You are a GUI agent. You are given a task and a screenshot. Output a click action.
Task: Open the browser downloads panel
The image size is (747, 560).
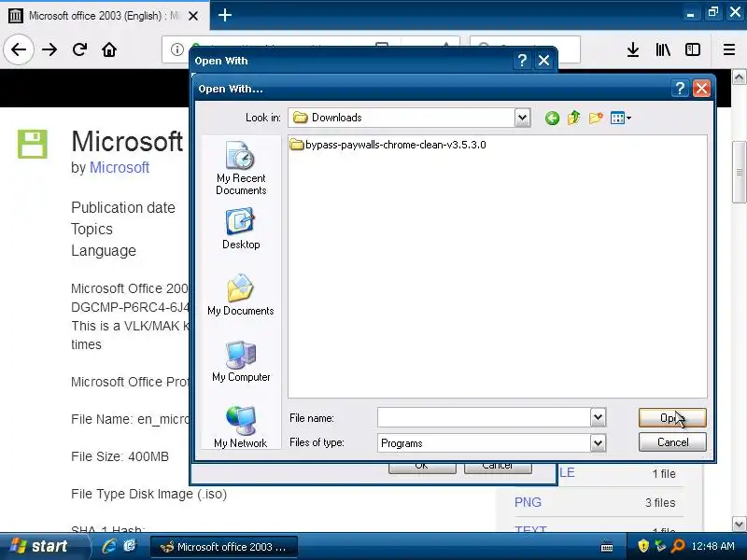click(x=633, y=49)
